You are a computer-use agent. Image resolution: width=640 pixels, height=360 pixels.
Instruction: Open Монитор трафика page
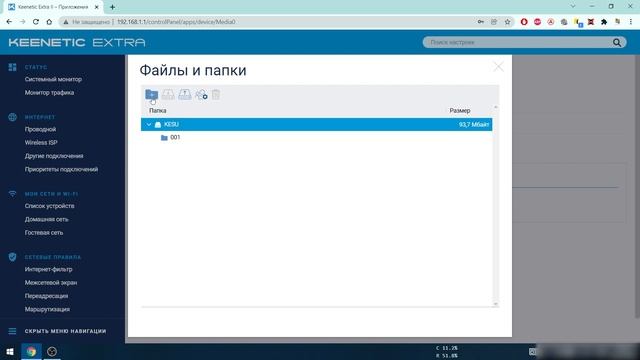click(49, 93)
